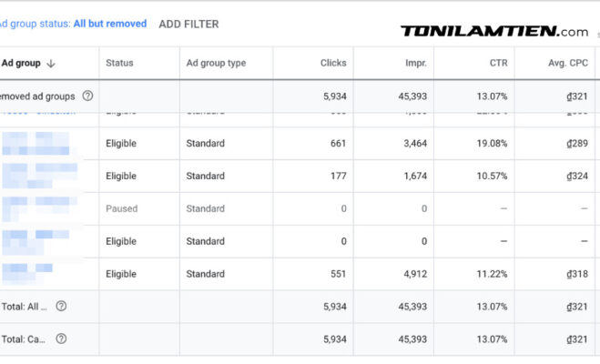600x364 pixels.
Task: Open the blurred ad group with 177 clicks
Action: click(x=39, y=176)
